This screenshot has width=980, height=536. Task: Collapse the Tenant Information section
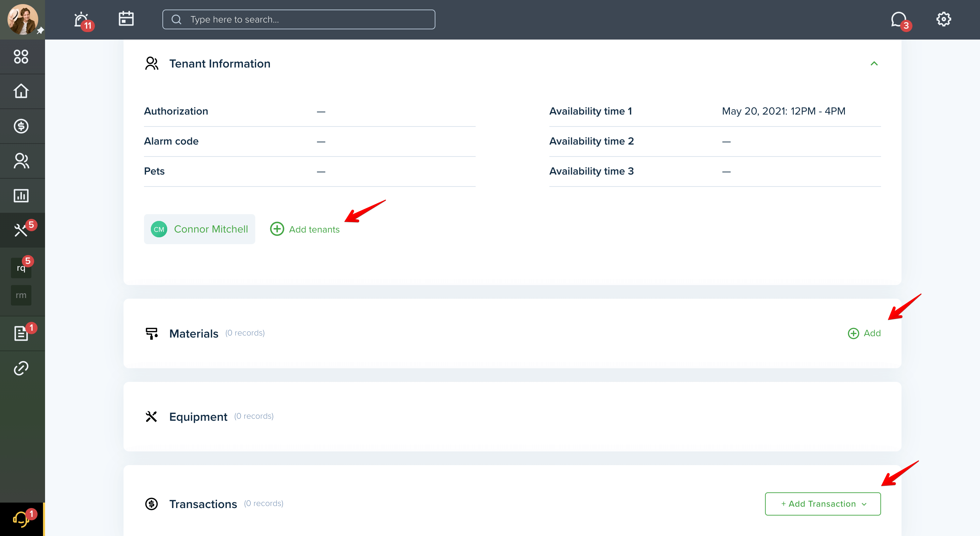(x=874, y=63)
